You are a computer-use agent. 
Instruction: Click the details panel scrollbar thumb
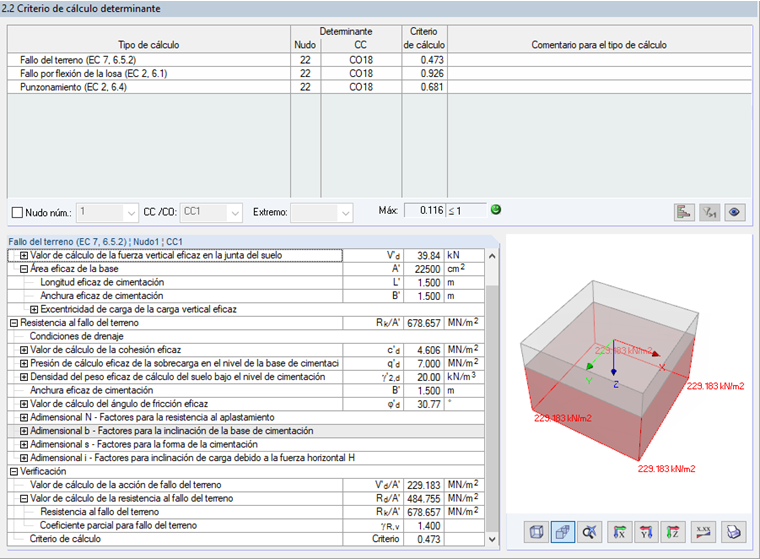(x=491, y=407)
